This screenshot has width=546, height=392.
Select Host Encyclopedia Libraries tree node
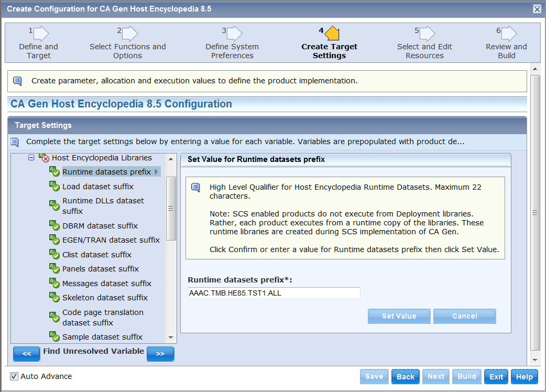102,158
